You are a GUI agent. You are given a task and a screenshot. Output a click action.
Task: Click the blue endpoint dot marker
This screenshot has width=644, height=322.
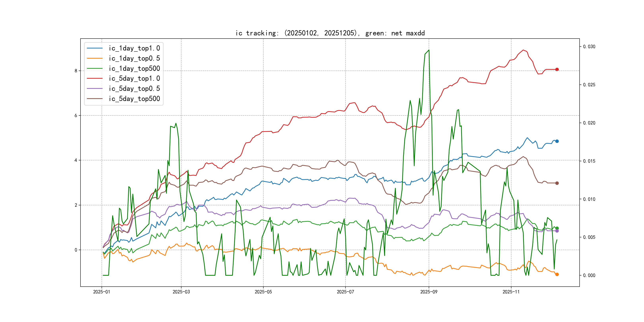click(557, 141)
